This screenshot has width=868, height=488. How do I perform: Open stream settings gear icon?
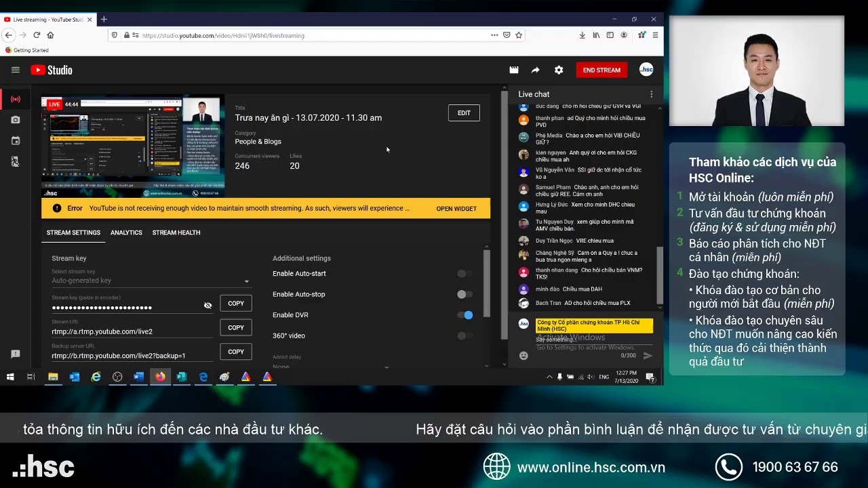pos(559,70)
